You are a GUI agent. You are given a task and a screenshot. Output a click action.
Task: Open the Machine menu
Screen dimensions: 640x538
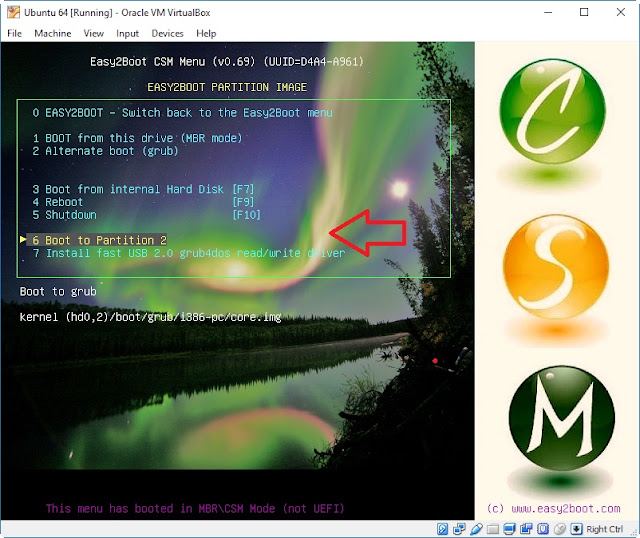(53, 33)
